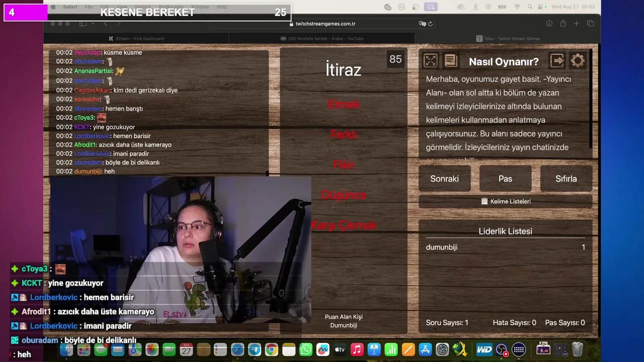Image resolution: width=644 pixels, height=362 pixels.
Task: Click chat username dumunbiji in game chat panel
Action: coord(88,171)
